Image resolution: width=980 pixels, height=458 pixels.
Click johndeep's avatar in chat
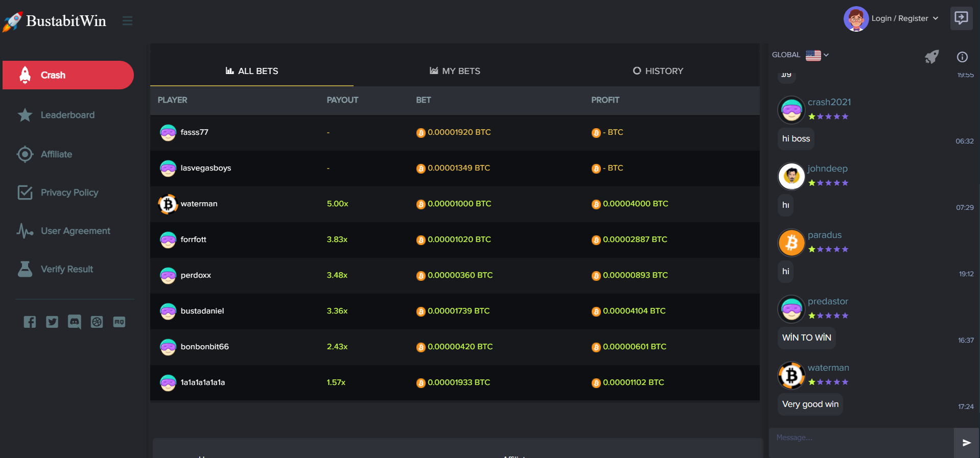point(791,176)
